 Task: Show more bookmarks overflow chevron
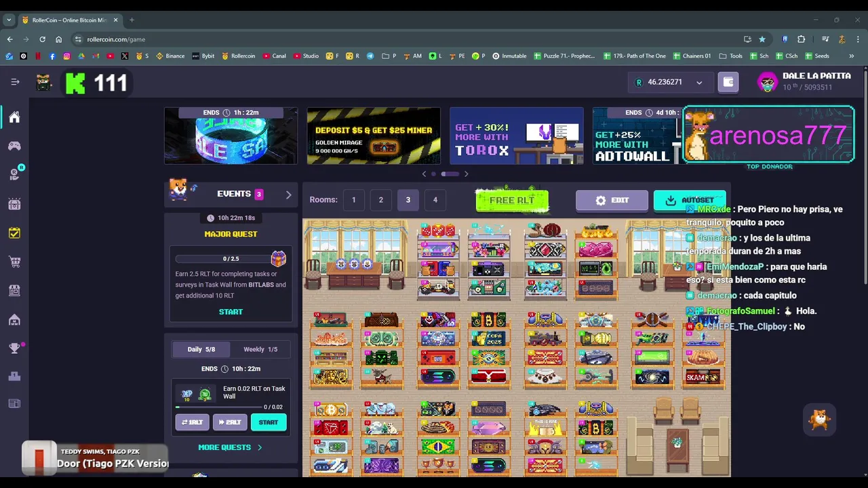pos(852,56)
